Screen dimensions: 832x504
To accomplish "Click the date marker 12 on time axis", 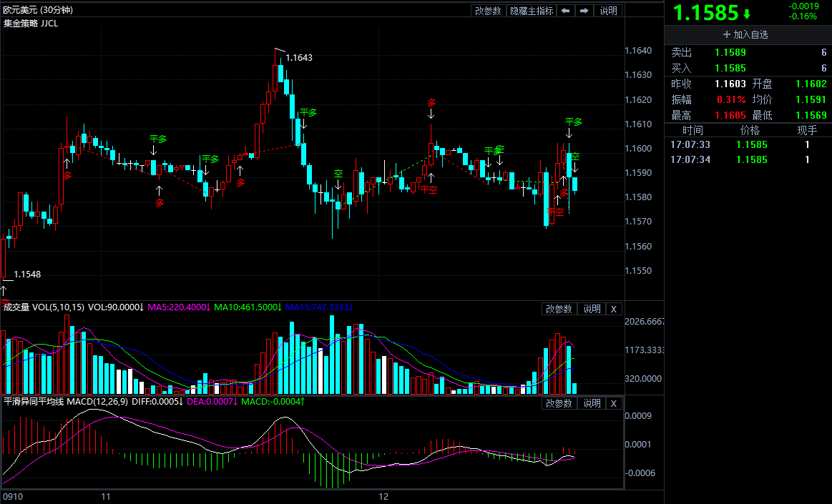I will [x=383, y=497].
